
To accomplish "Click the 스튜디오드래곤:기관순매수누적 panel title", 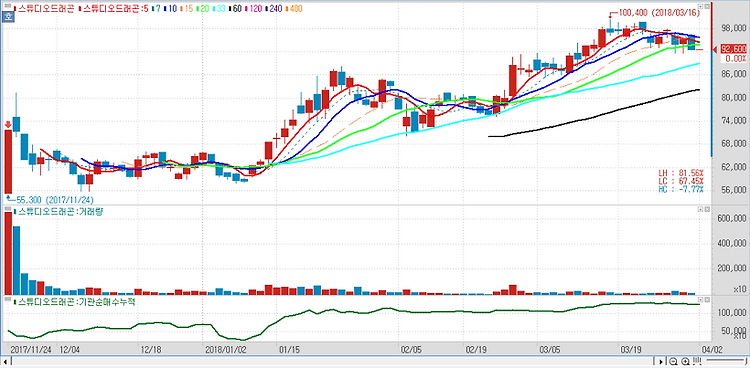I will [x=75, y=301].
